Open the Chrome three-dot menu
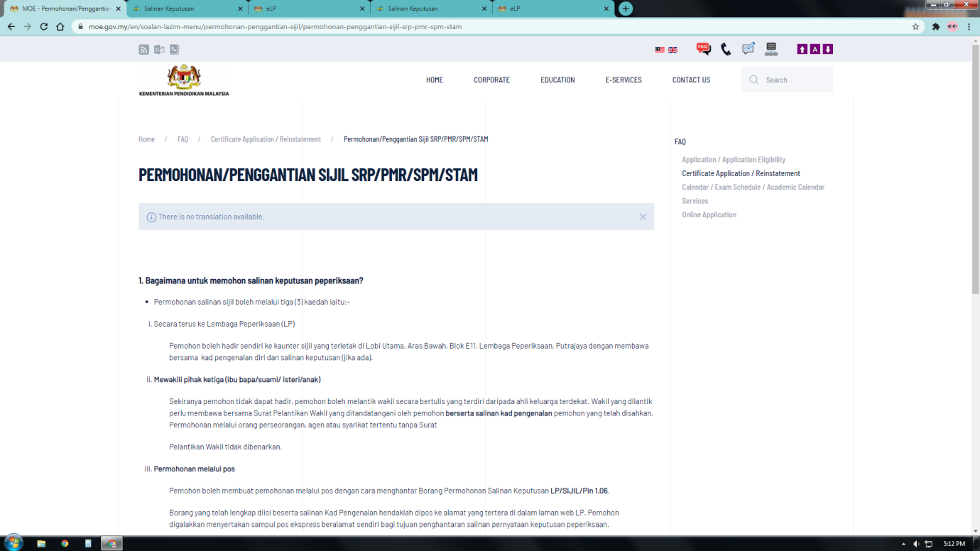Viewport: 980px width, 551px height. [969, 27]
